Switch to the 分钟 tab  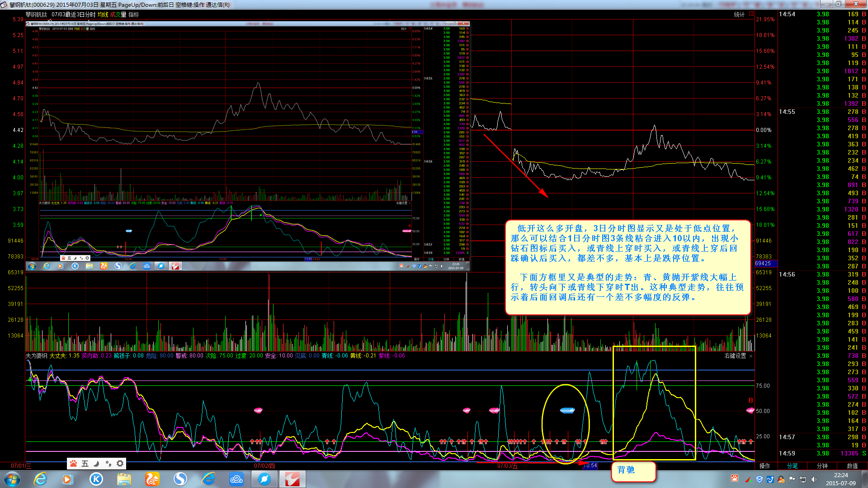(822, 466)
